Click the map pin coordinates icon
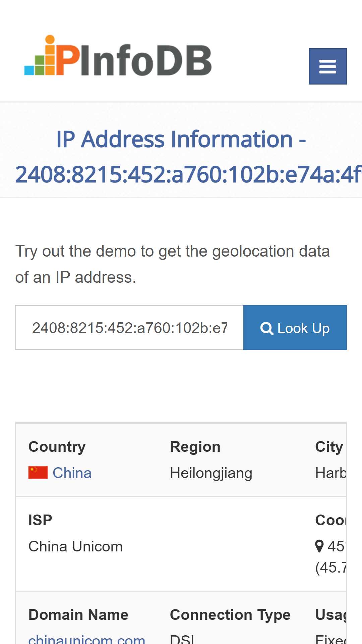The height and width of the screenshot is (644, 362). pos(319,546)
